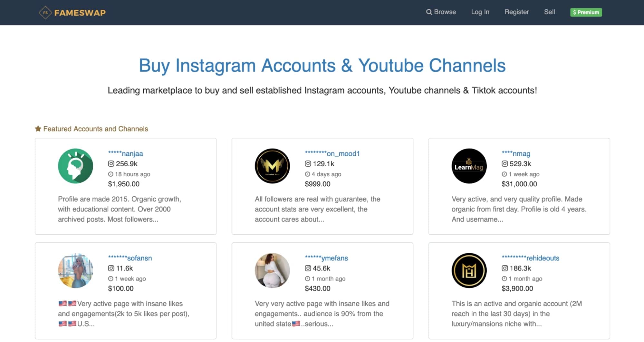Click the clock icon beside 4 days ago

(x=307, y=174)
